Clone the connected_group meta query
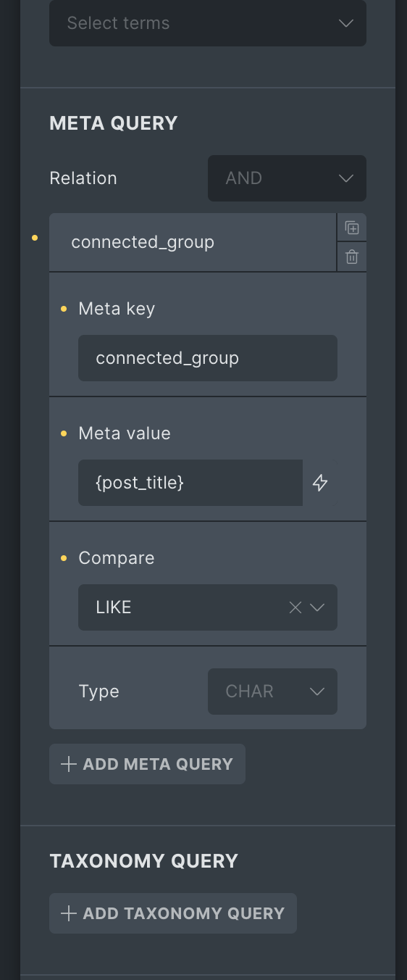Image resolution: width=407 pixels, height=980 pixels. (x=352, y=228)
